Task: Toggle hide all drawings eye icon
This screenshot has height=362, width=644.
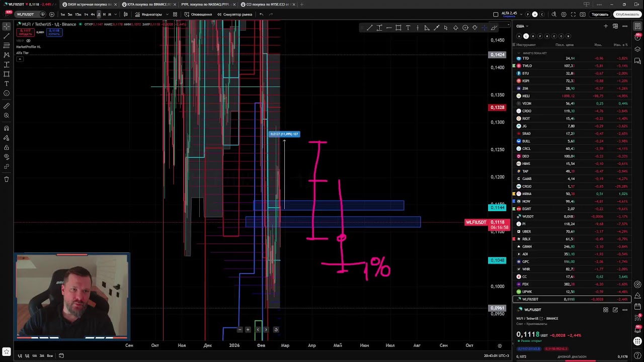Action: coord(7,157)
